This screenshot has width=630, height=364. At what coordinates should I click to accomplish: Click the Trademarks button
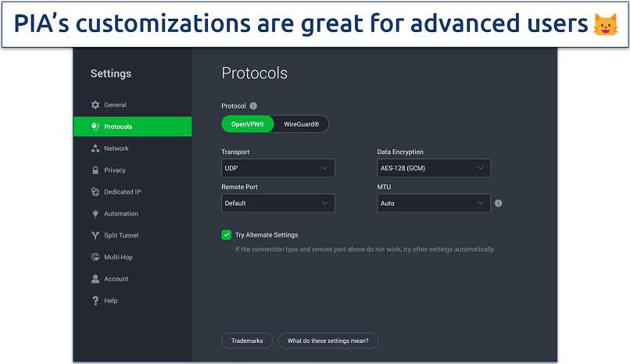point(248,341)
